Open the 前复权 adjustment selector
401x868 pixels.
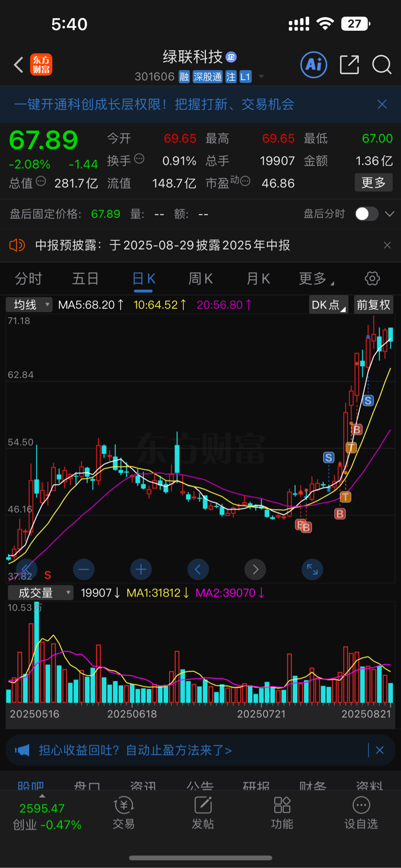[373, 305]
